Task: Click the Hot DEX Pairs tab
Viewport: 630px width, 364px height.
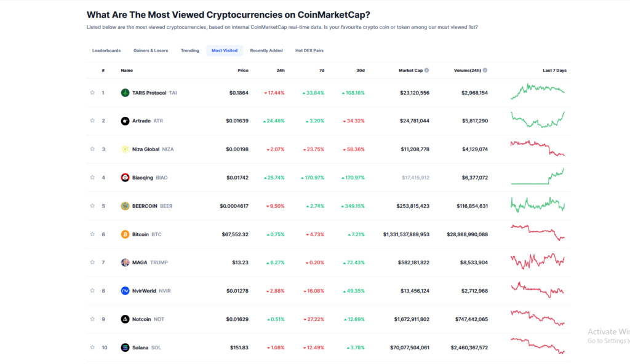Action: point(309,50)
